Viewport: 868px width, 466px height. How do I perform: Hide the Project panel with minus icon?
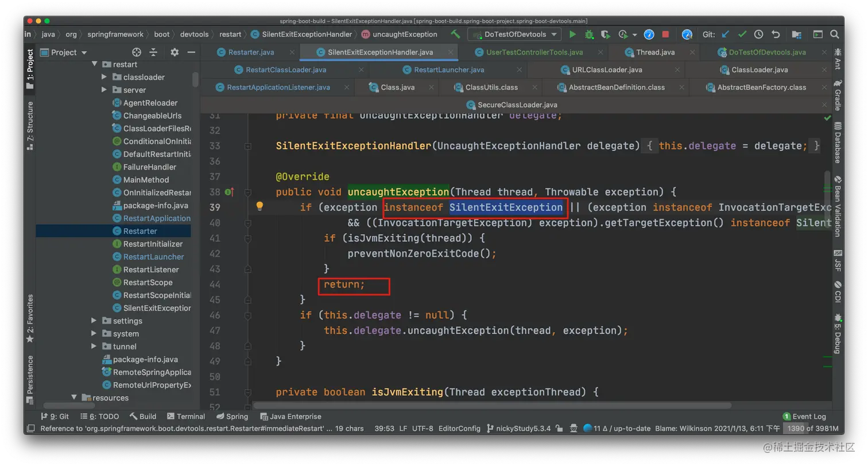click(191, 52)
